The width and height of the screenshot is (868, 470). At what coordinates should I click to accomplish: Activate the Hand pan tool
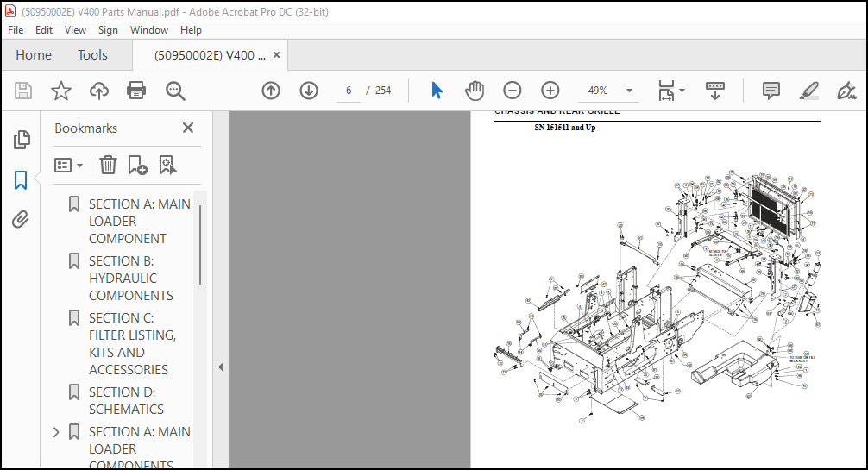click(475, 91)
